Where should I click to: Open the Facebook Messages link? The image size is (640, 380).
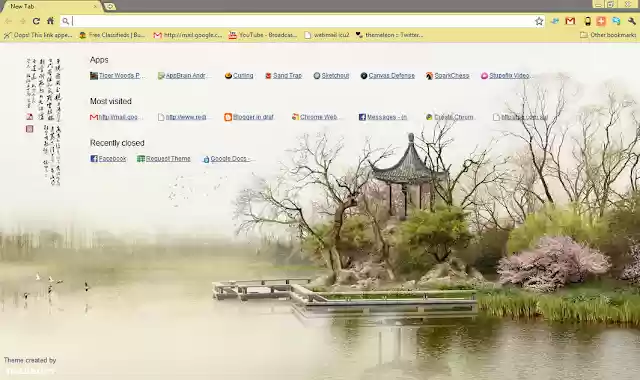[x=383, y=117]
